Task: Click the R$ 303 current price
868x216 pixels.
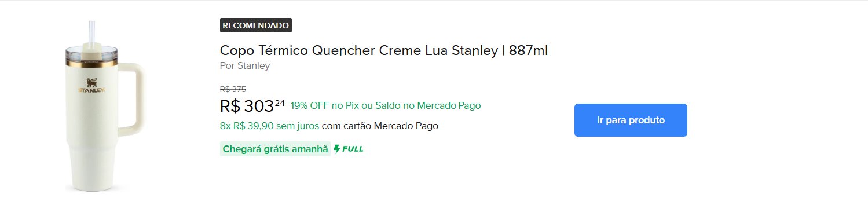Action: tap(247, 107)
